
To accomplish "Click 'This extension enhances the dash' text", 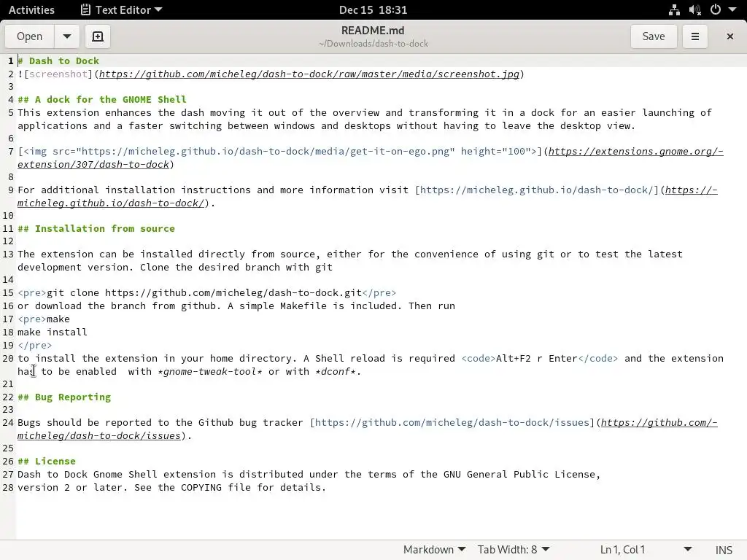I will [111, 113].
